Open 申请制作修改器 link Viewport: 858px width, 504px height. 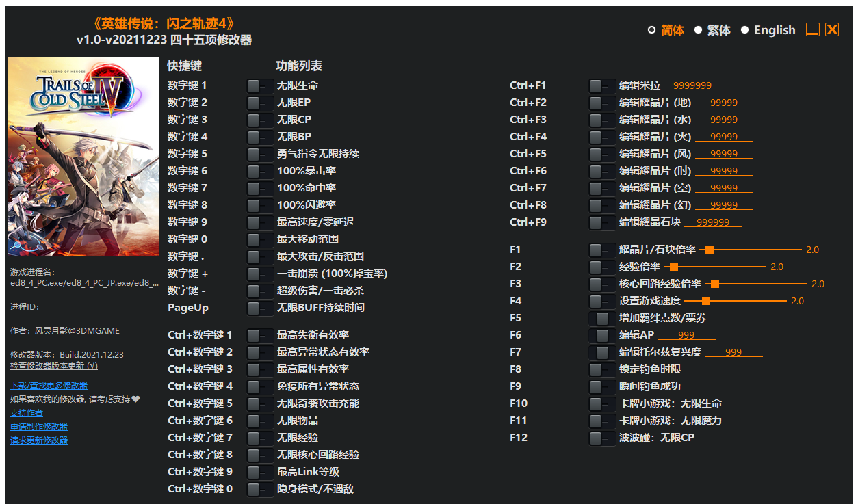(39, 427)
